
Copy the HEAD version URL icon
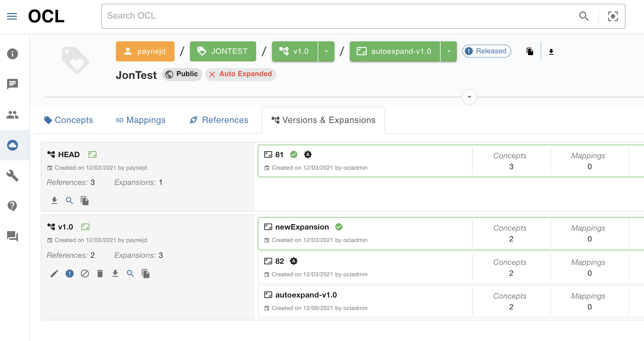tap(85, 200)
